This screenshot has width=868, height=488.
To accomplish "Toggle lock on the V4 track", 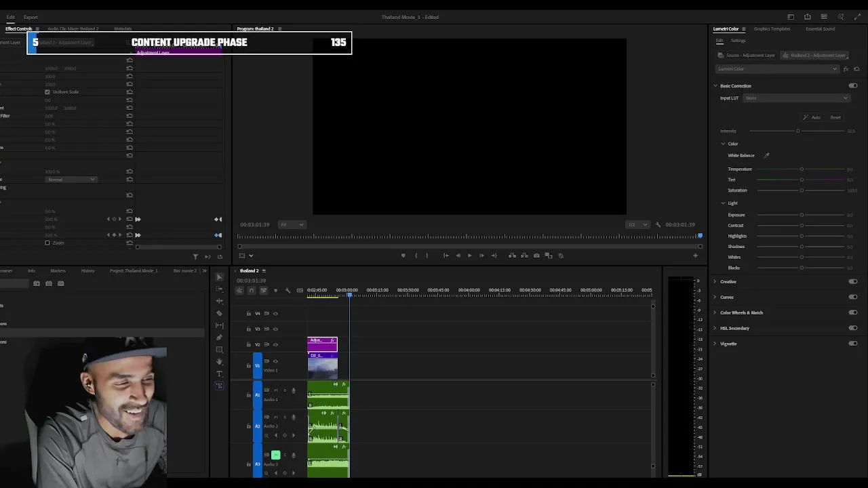I will 248,313.
